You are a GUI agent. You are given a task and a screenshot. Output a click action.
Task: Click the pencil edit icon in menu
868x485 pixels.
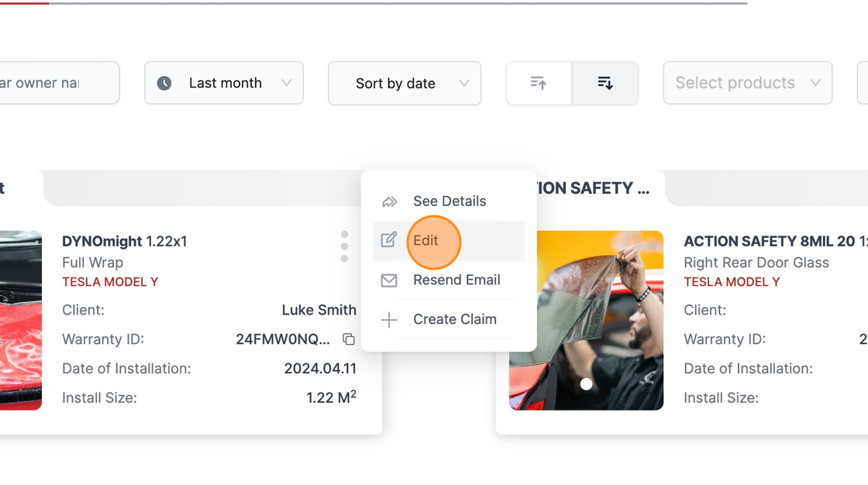click(389, 240)
